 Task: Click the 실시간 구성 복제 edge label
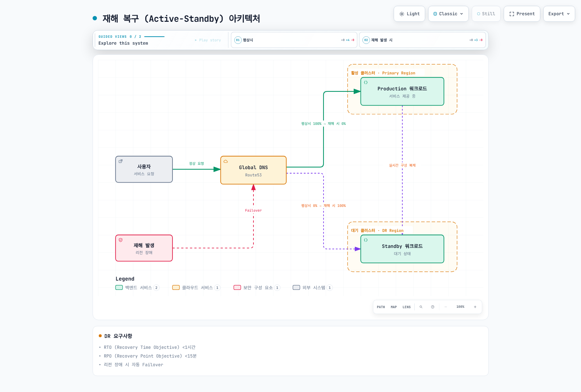point(402,166)
